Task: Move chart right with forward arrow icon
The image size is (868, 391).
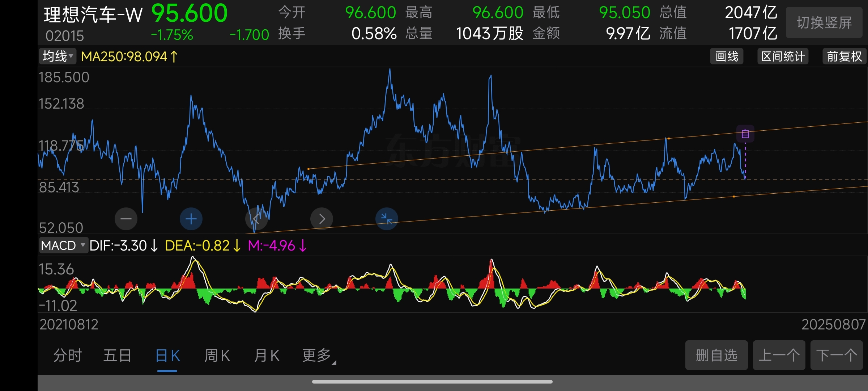Action: coord(322,219)
